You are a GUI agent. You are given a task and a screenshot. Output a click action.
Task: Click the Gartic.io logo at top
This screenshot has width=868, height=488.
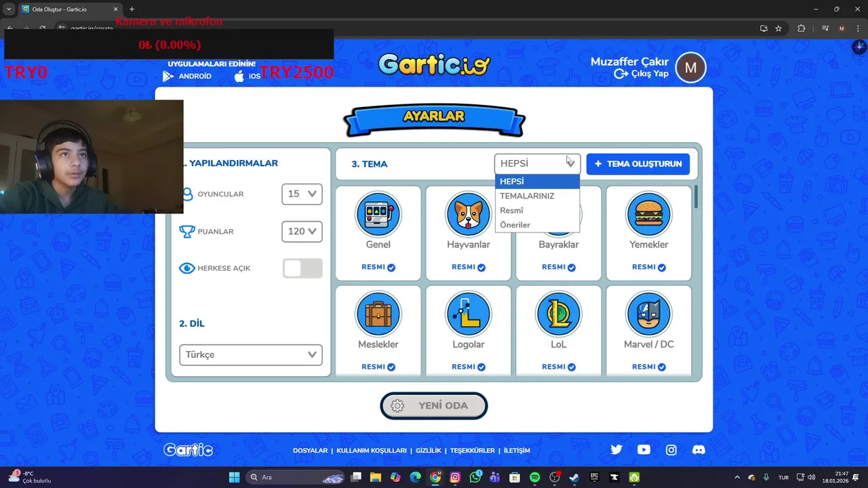(x=434, y=64)
